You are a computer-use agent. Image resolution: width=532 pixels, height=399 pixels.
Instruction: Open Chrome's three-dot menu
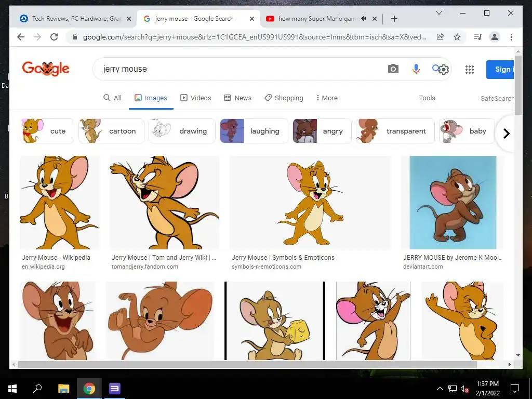pyautogui.click(x=511, y=37)
